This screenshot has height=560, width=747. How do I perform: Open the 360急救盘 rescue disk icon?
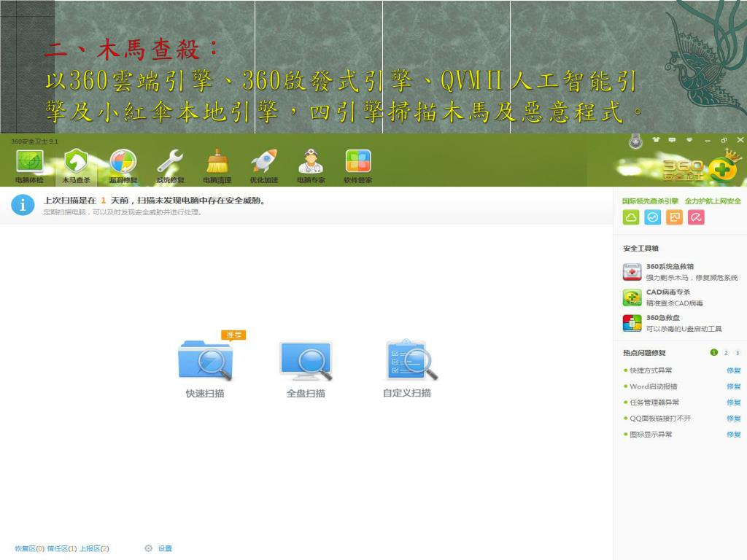[632, 323]
